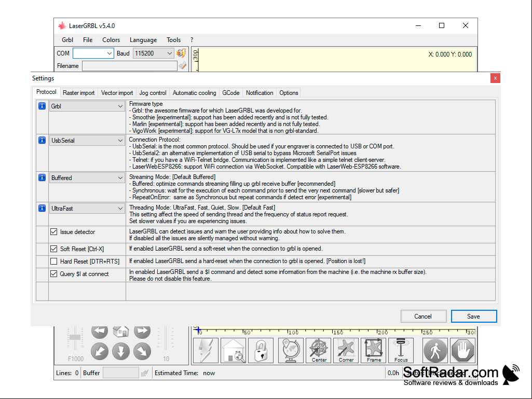Switch to the GCode tab

[x=231, y=93]
